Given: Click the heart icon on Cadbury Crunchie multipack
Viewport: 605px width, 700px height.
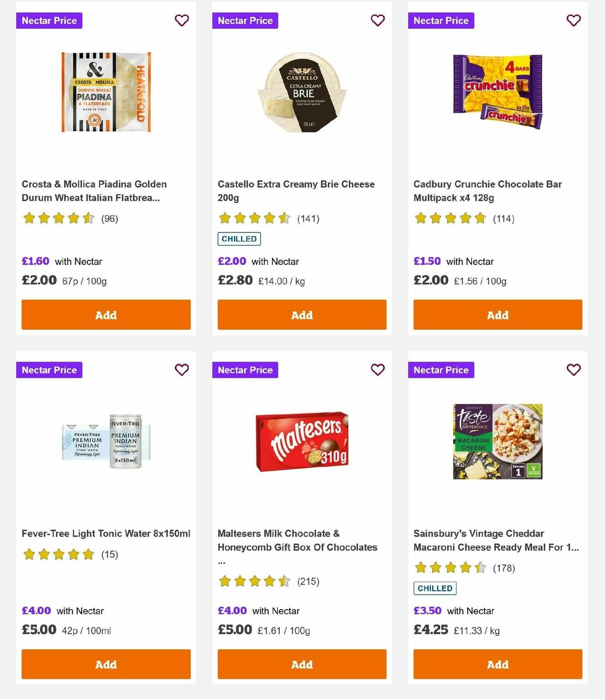Looking at the screenshot, I should [573, 20].
